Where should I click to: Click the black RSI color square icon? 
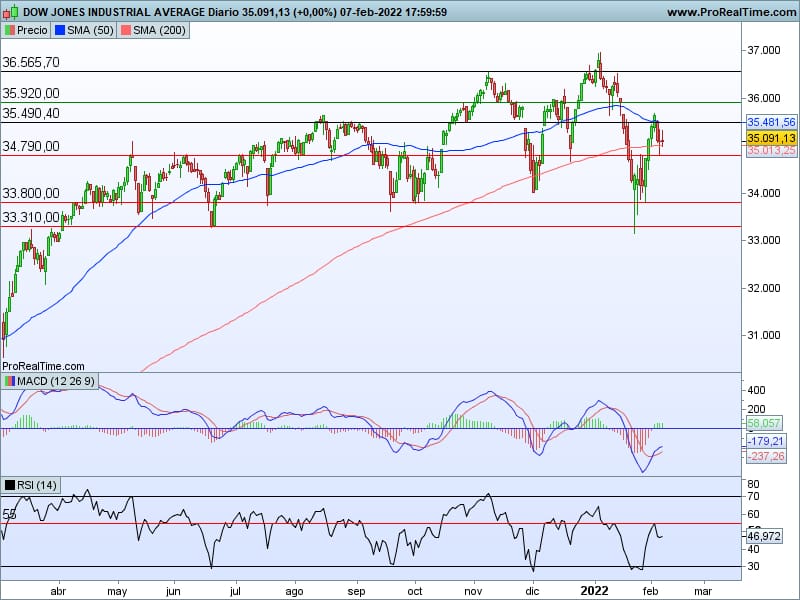(10, 485)
